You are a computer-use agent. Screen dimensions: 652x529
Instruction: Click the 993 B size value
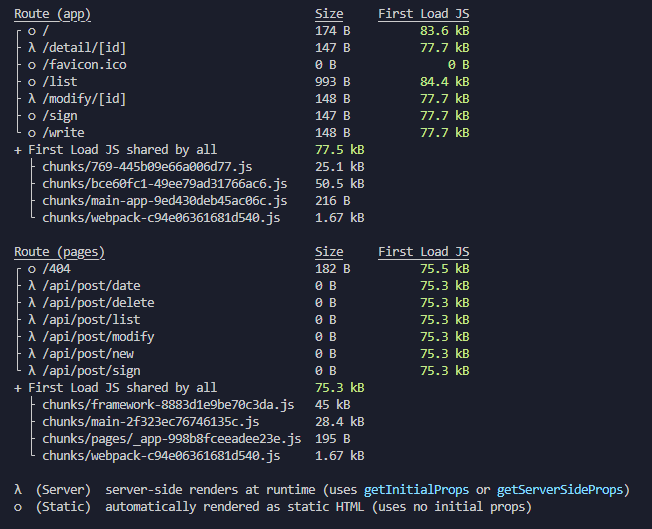[333, 82]
